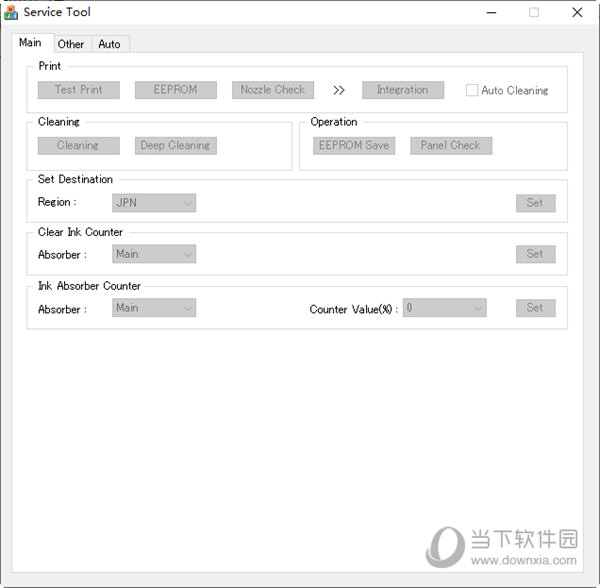This screenshot has width=600, height=588.
Task: Open Clear Ink Counter Absorber dropdown
Action: point(154,254)
